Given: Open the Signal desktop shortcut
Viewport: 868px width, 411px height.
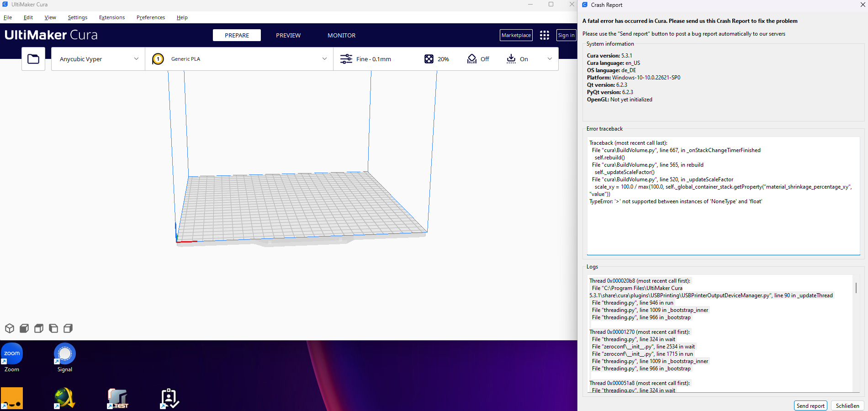Looking at the screenshot, I should coord(64,354).
